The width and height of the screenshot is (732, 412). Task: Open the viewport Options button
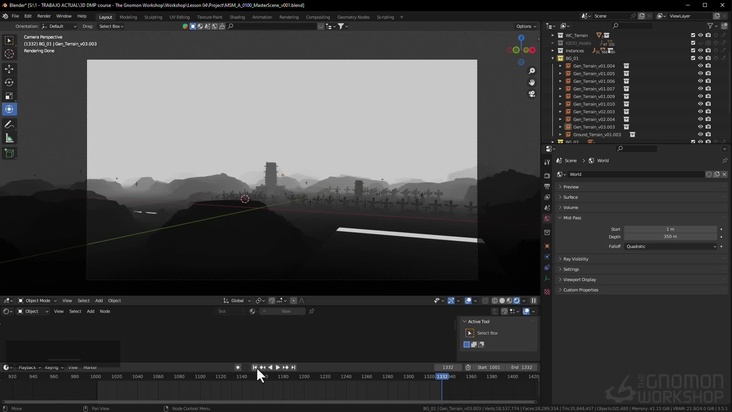point(526,27)
